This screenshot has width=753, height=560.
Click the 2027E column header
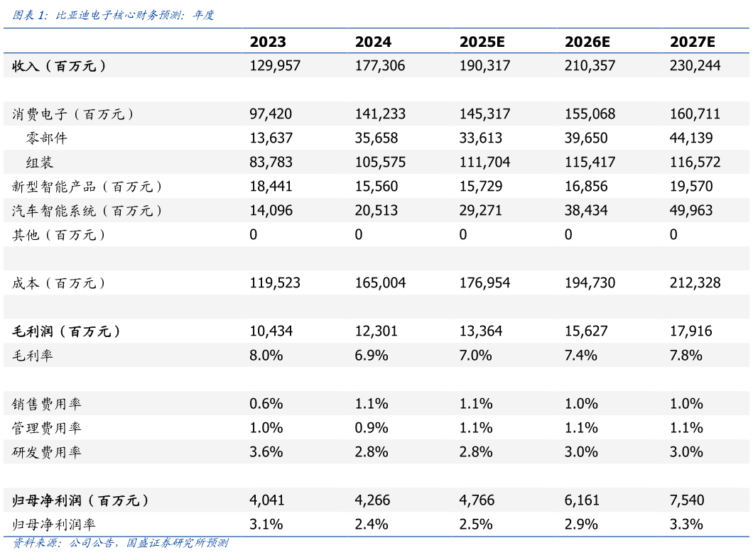pos(693,42)
